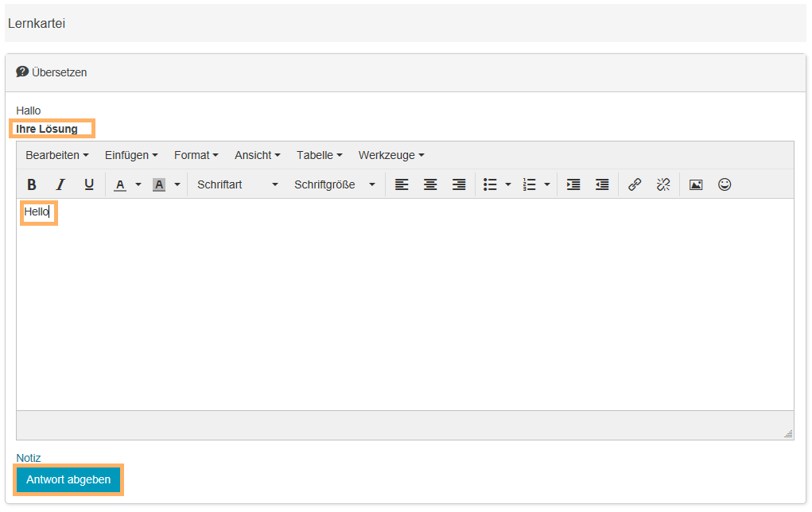Open the Tabelle menu

coord(319,155)
